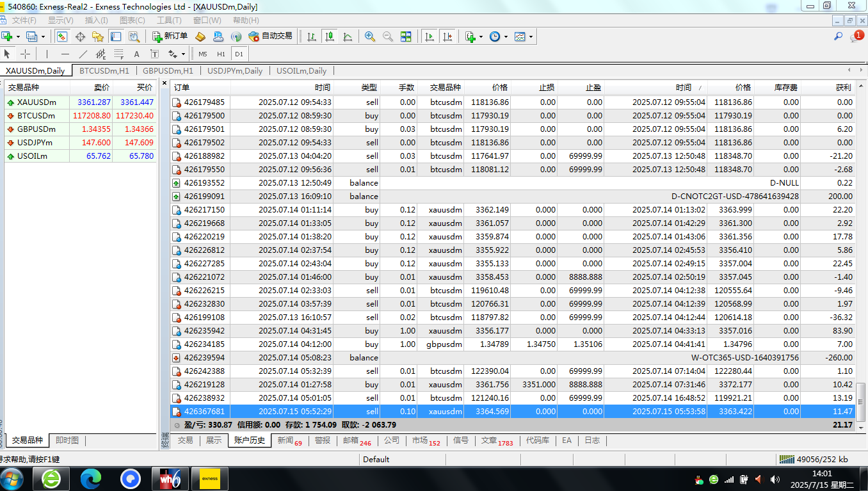Toggle candlestick chart mode

click(x=330, y=36)
